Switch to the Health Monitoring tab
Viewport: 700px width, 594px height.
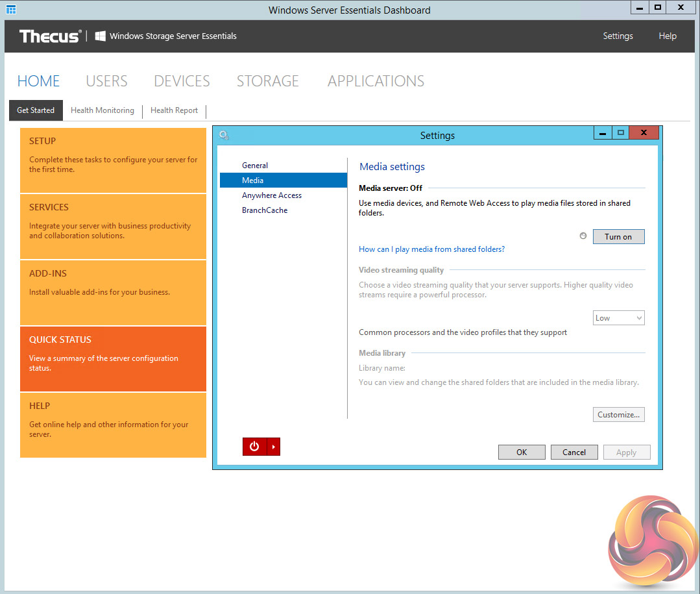click(x=103, y=110)
